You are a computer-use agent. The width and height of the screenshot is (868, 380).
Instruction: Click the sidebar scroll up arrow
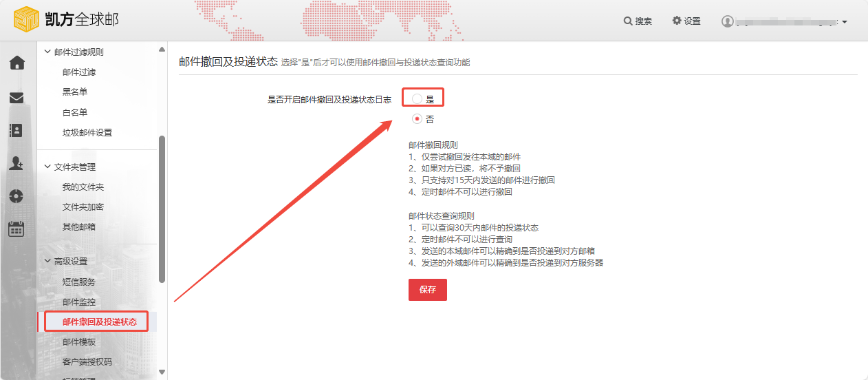coord(162,50)
